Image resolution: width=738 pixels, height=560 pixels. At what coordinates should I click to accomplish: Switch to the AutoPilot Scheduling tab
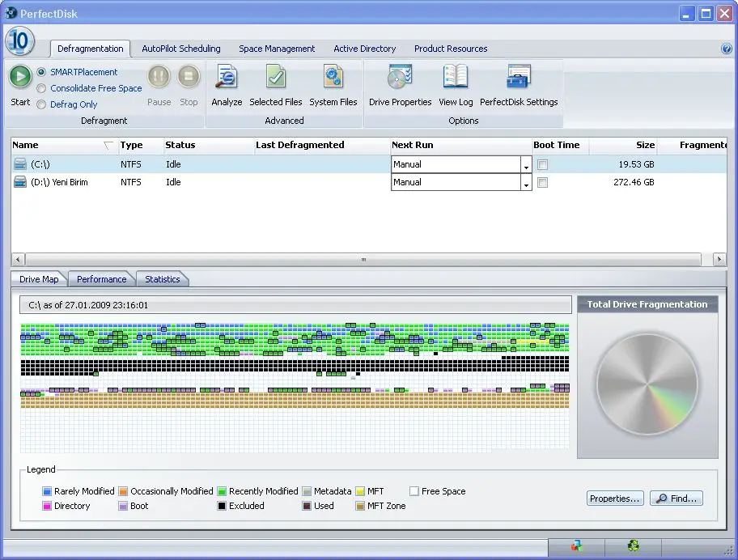181,49
